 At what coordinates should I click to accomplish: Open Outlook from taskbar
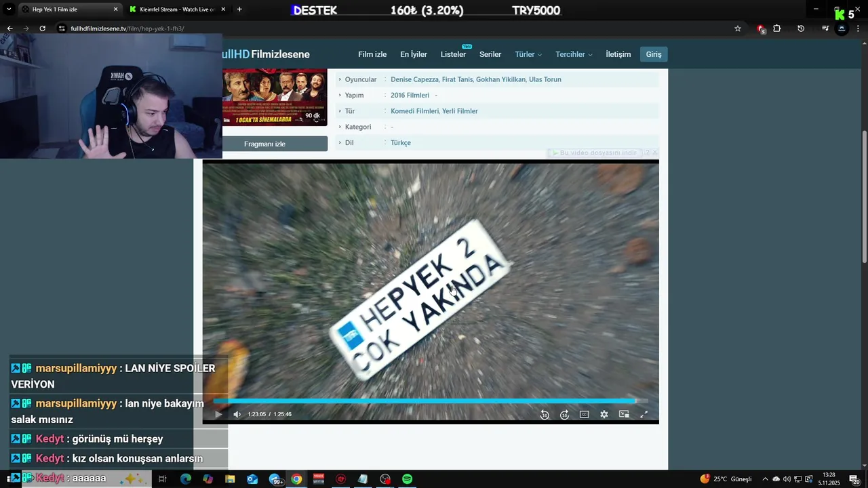[252, 479]
